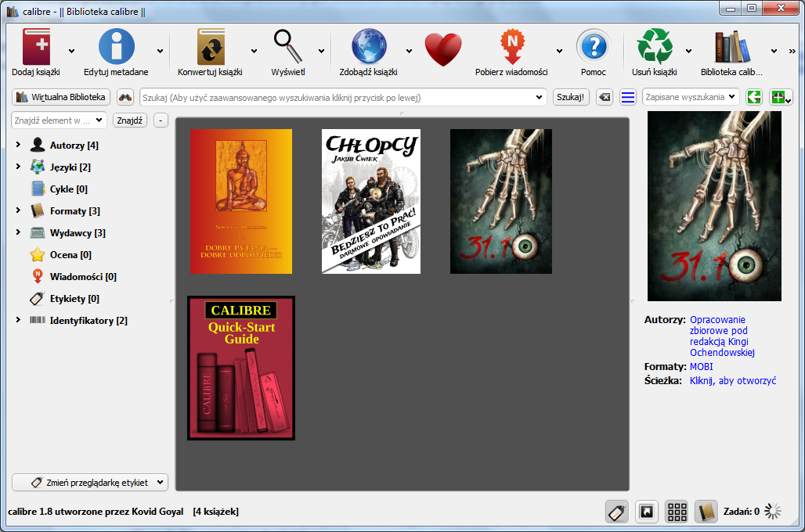Open dropdown arrow next to Biblioteka calibre
Viewport: 805px width, 532px height.
click(774, 51)
